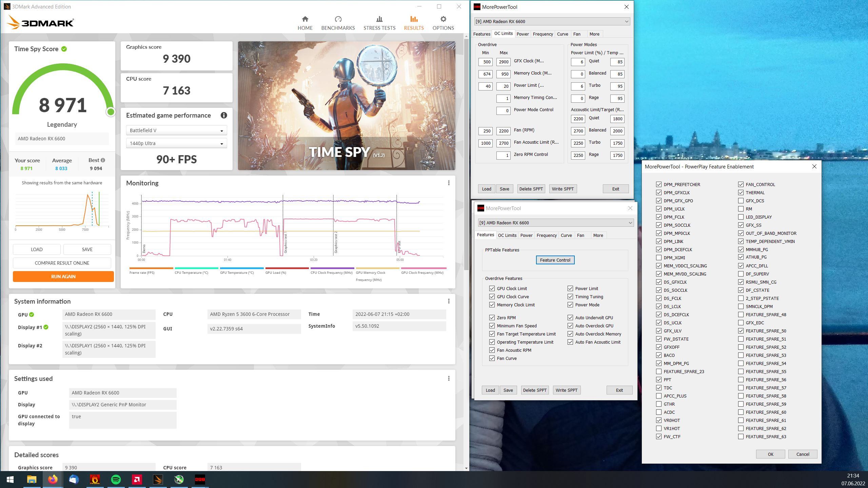Uncheck DPM_PREFETCHER feature
The height and width of the screenshot is (488, 868).
pyautogui.click(x=659, y=184)
